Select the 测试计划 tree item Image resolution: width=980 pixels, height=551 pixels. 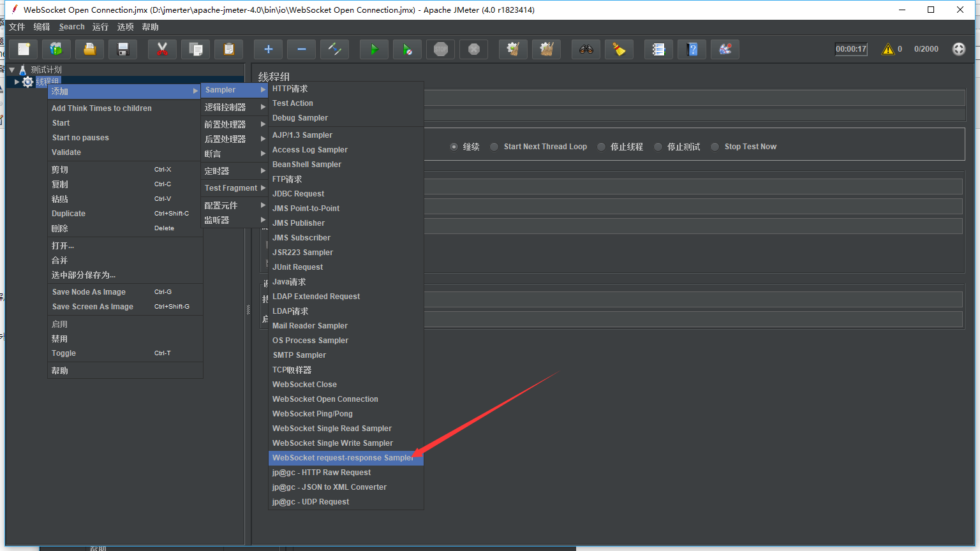click(46, 70)
